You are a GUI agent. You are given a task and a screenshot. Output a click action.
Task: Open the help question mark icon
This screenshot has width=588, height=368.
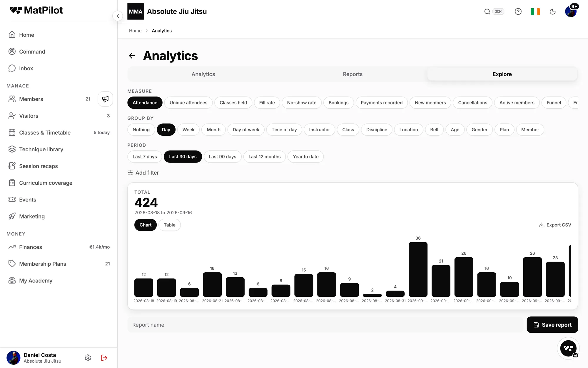(x=518, y=11)
